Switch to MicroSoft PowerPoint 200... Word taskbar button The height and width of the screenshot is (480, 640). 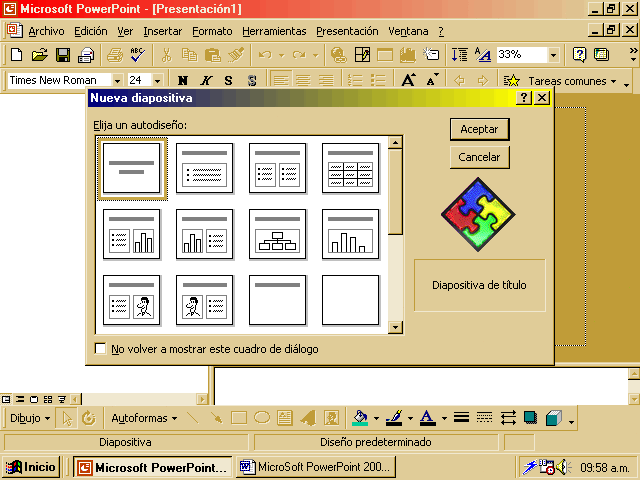[316, 467]
